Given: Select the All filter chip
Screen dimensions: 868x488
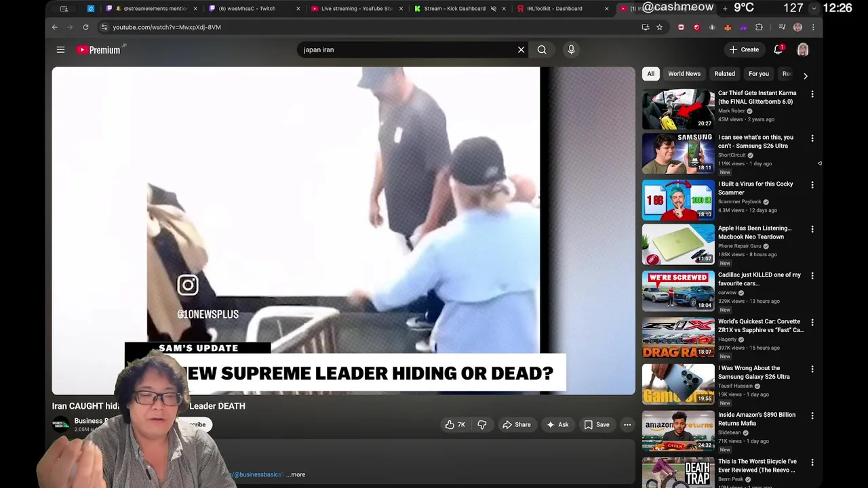Looking at the screenshot, I should point(650,74).
